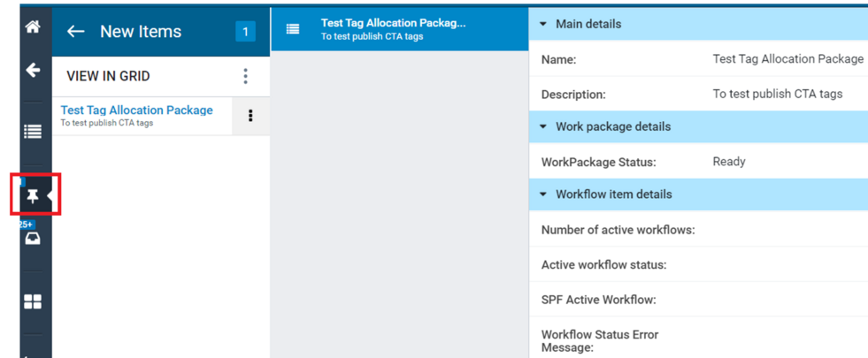Select the Test Tag Allocation Packag... header tab
Viewport: 868px width, 358px height.
(x=400, y=29)
